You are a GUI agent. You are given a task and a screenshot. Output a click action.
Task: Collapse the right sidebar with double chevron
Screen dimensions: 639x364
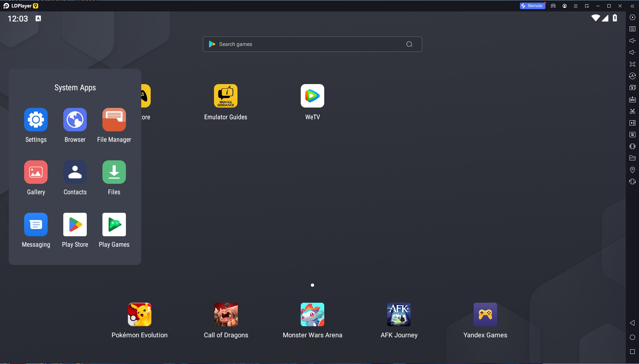(x=632, y=6)
